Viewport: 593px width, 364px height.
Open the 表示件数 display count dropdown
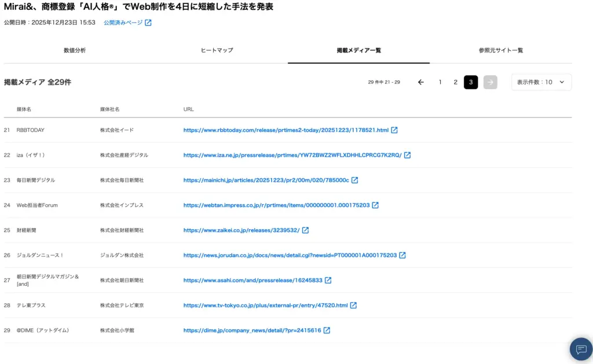coord(541,82)
